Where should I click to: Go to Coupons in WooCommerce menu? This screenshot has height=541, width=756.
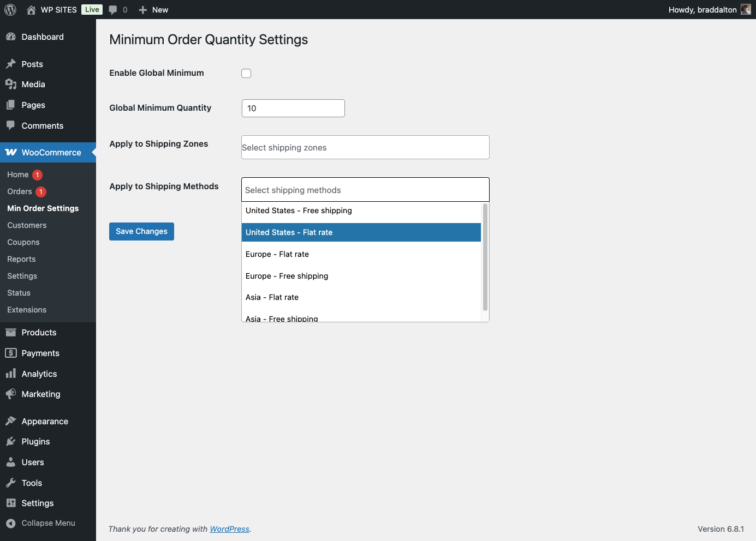pyautogui.click(x=23, y=242)
